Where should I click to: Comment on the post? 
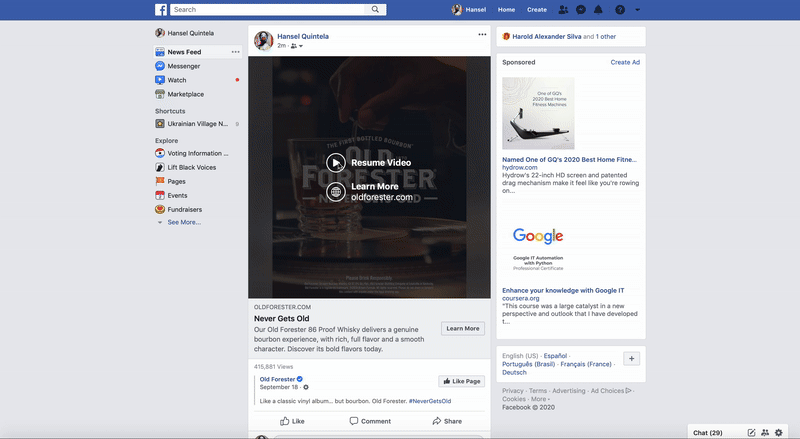370,421
